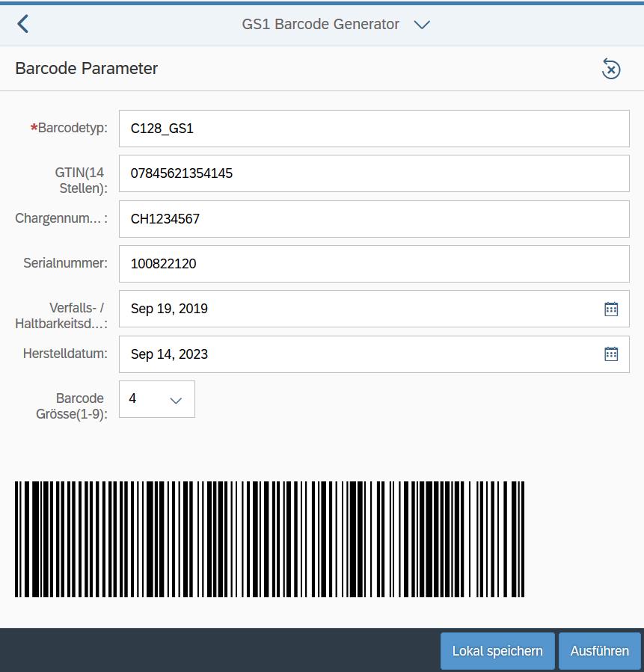Screen dimensions: 644x672
Task: Click into the GTIN input field
Action: pyautogui.click(x=374, y=173)
